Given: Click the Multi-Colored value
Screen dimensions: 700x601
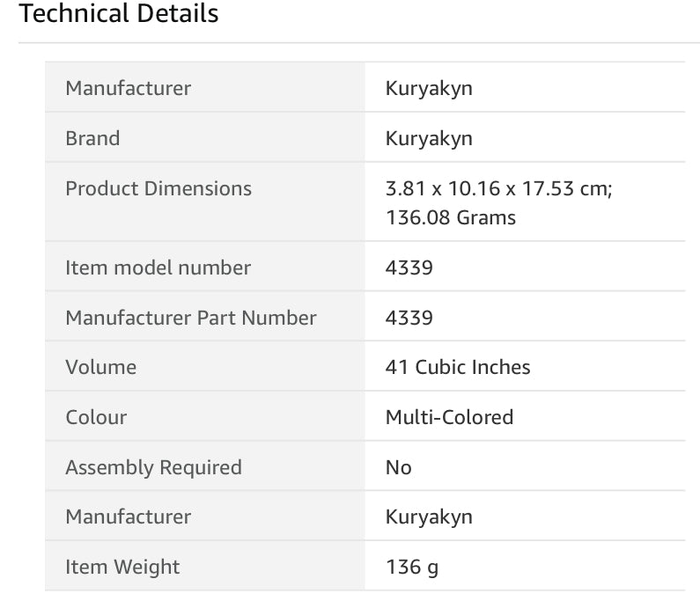Looking at the screenshot, I should coord(449,417).
